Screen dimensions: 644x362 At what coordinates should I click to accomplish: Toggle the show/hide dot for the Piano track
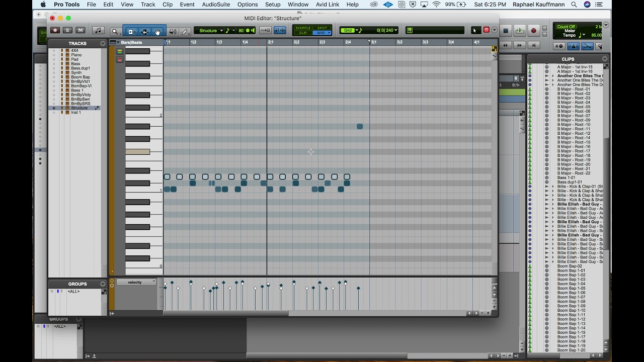pyautogui.click(x=54, y=55)
